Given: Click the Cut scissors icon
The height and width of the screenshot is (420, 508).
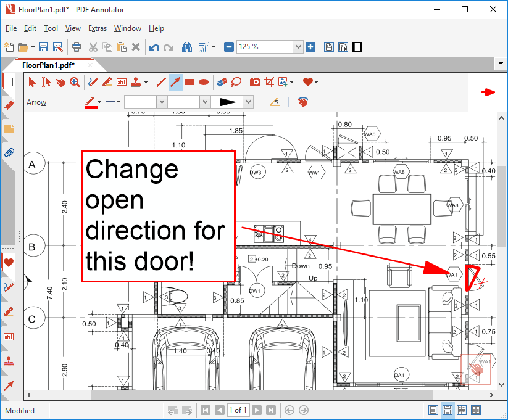Looking at the screenshot, I should (93, 47).
